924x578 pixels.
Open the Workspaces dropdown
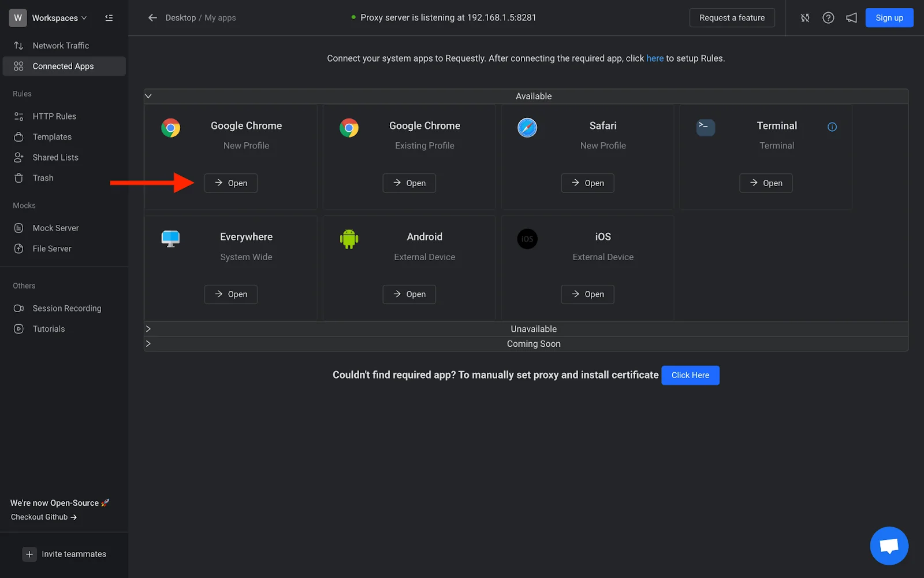(x=59, y=18)
